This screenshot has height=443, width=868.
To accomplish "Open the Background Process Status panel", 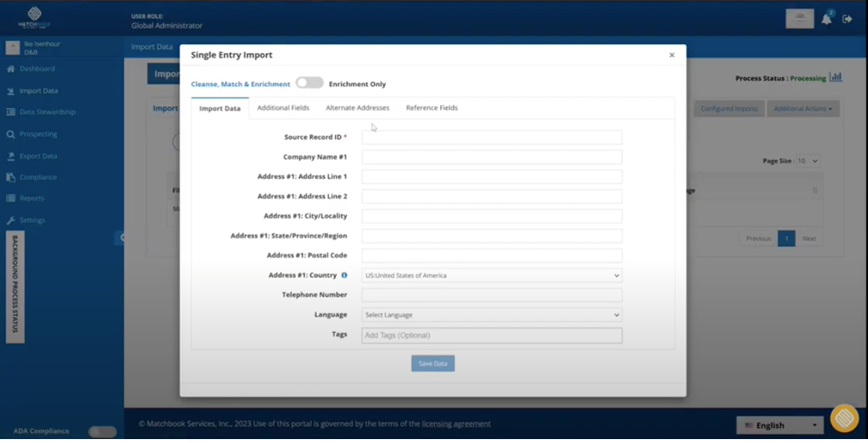I will (15, 287).
